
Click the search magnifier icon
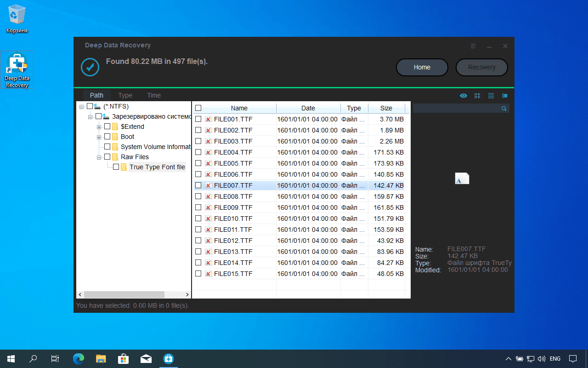point(503,108)
